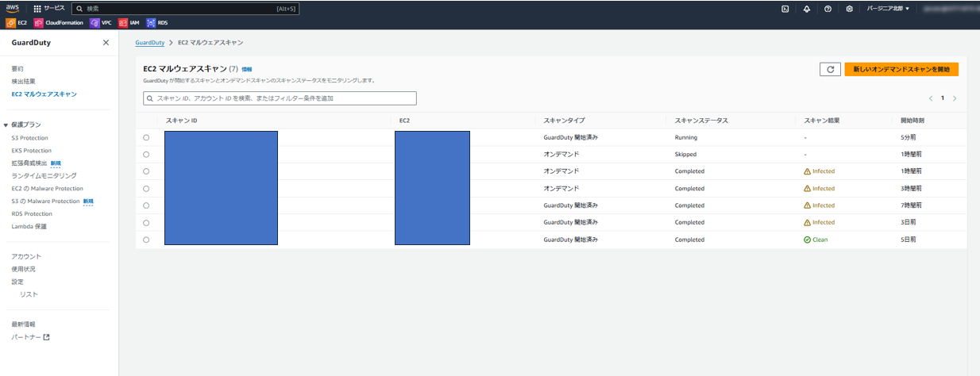Sort by スキャンタイプ column header
Screen dimensions: 980x376
click(564, 121)
